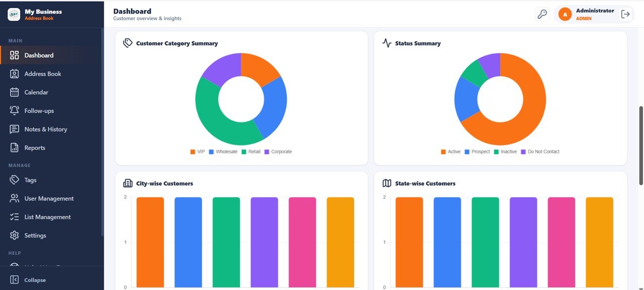The width and height of the screenshot is (644, 290).
Task: Click the My Business logo icon
Action: (x=14, y=15)
